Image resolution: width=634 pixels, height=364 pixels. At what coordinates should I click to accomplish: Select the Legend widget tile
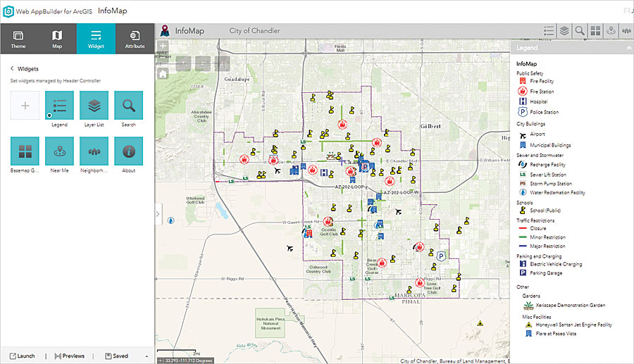coord(59,106)
